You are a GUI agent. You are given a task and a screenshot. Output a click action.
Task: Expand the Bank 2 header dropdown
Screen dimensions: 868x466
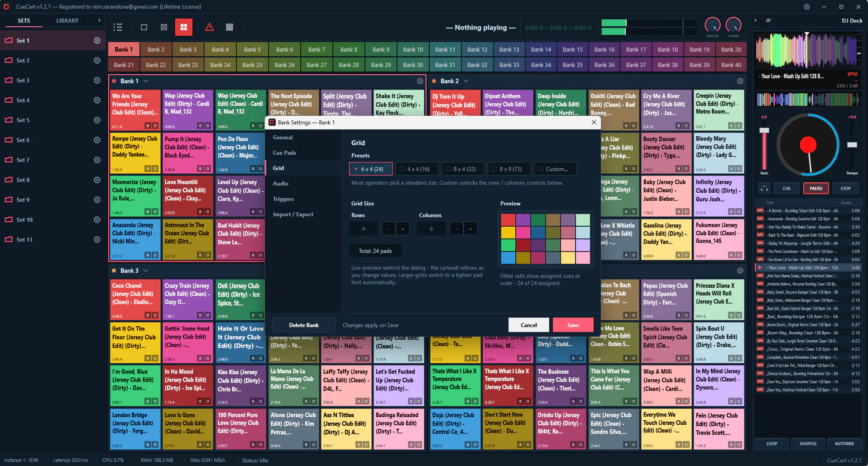[466, 81]
